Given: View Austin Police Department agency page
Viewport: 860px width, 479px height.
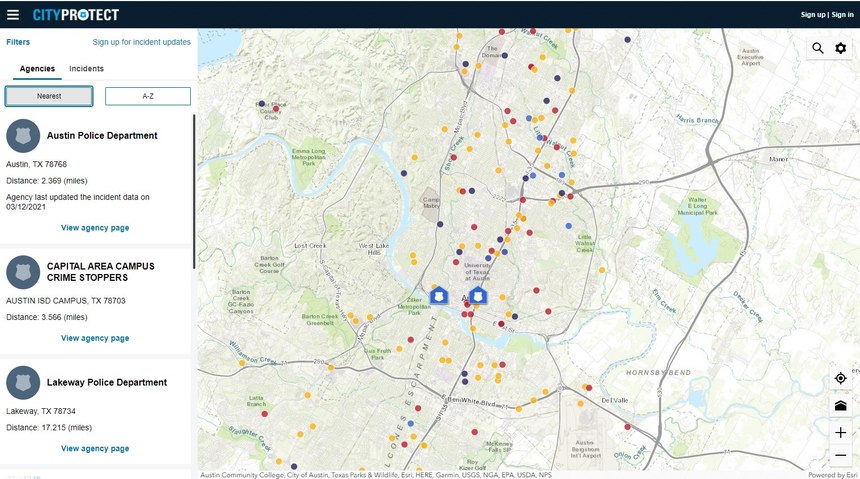Looking at the screenshot, I should (x=95, y=228).
